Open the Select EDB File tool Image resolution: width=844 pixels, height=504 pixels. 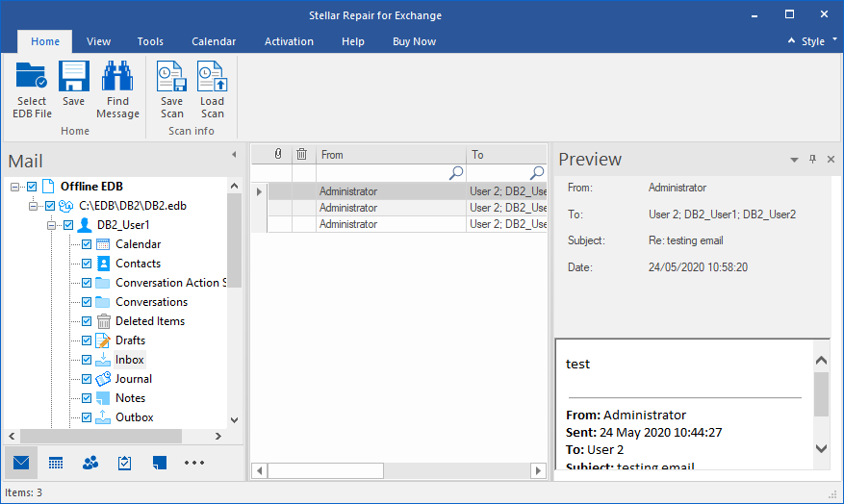coord(32,89)
